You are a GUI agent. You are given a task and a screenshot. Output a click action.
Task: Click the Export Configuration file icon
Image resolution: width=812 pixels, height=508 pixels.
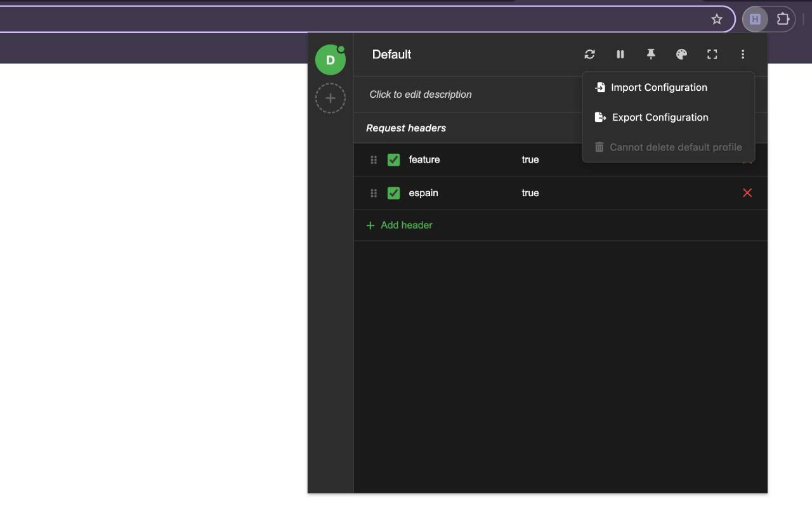(x=600, y=117)
